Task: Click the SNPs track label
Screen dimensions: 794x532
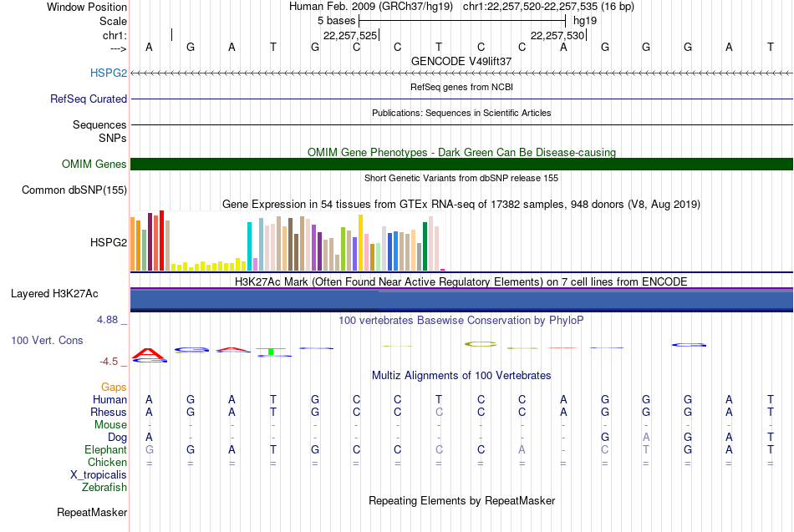Action: [x=113, y=138]
